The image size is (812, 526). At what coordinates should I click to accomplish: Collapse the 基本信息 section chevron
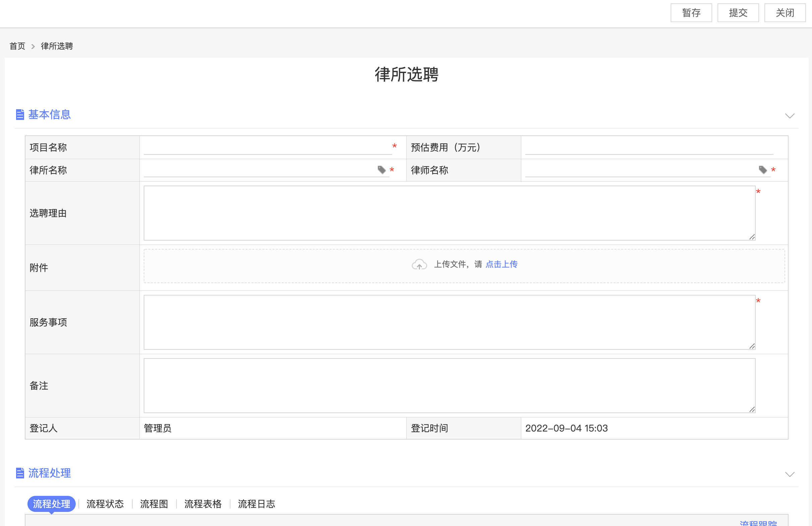[790, 116]
